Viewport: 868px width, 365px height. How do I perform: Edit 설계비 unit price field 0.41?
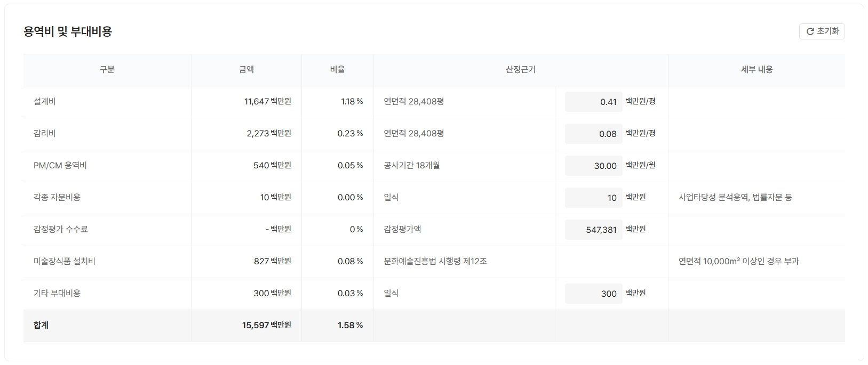[x=593, y=102]
